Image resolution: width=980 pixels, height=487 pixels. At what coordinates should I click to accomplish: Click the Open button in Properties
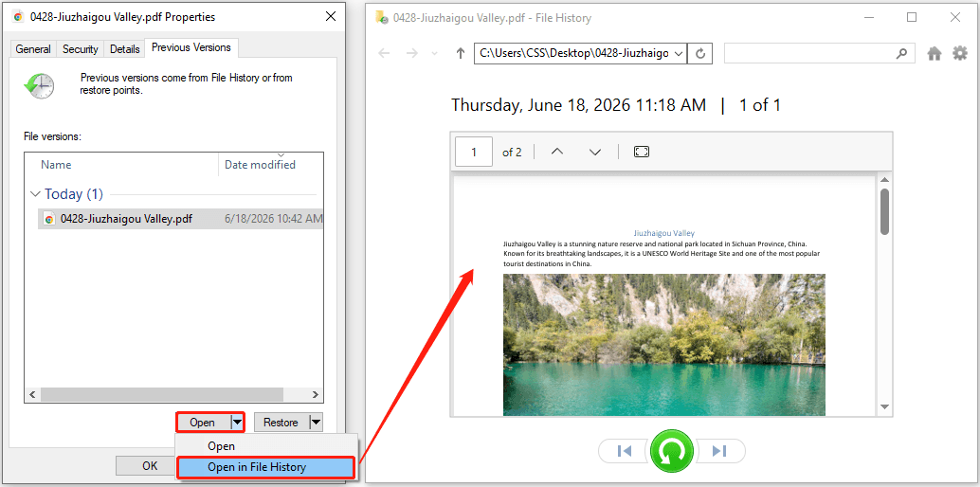[x=203, y=423]
